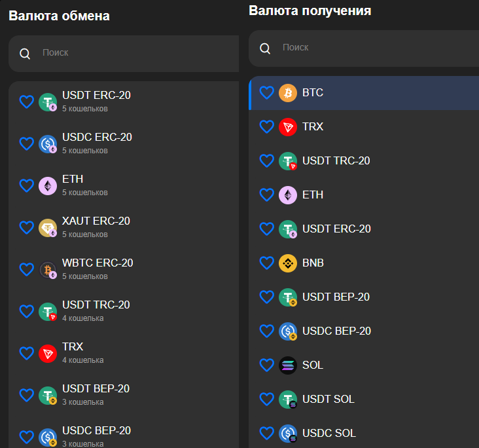Image resolution: width=479 pixels, height=448 pixels.
Task: Favorite USDT ERC-20 in Валюта получения list
Action: (x=267, y=229)
